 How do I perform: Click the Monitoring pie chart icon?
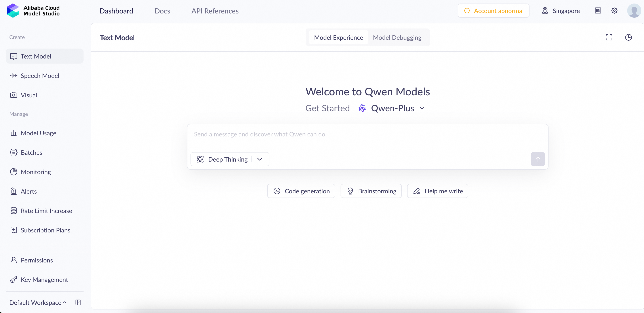[x=14, y=172]
